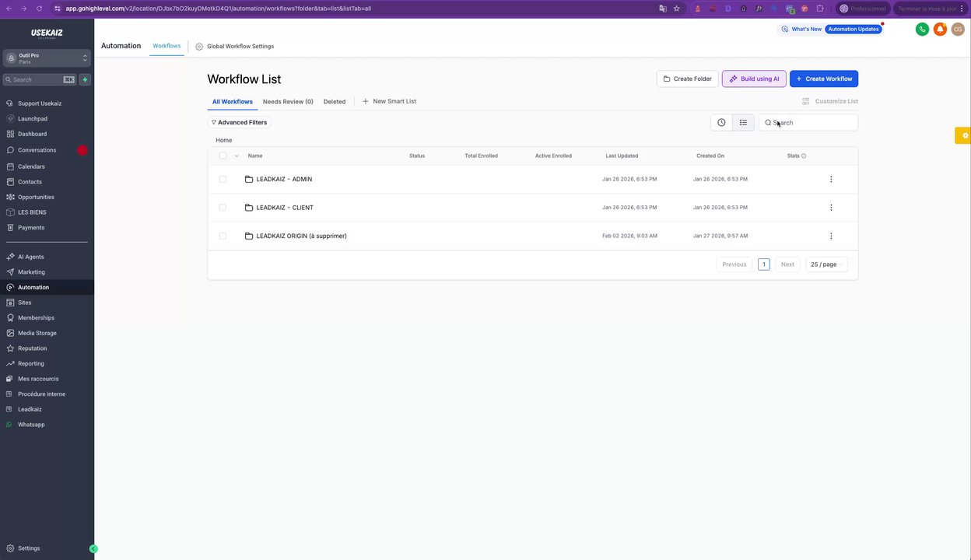
Task: Click into the workflow Search field
Action: coord(808,123)
